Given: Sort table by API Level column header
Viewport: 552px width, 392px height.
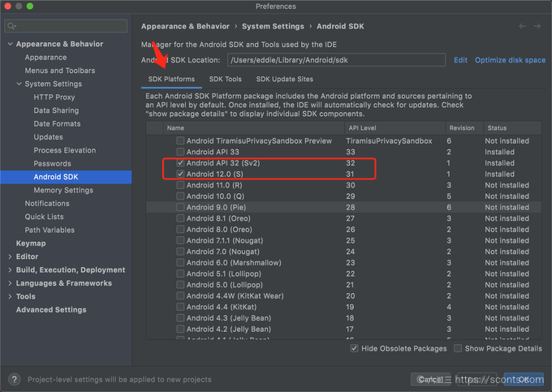Looking at the screenshot, I should (x=395, y=128).
